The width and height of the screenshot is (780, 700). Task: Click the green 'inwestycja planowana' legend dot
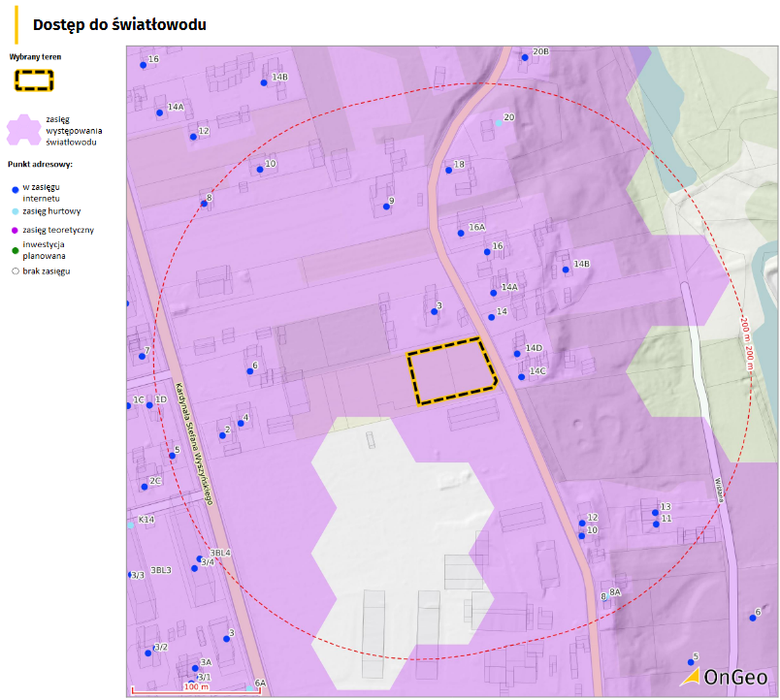click(15, 250)
